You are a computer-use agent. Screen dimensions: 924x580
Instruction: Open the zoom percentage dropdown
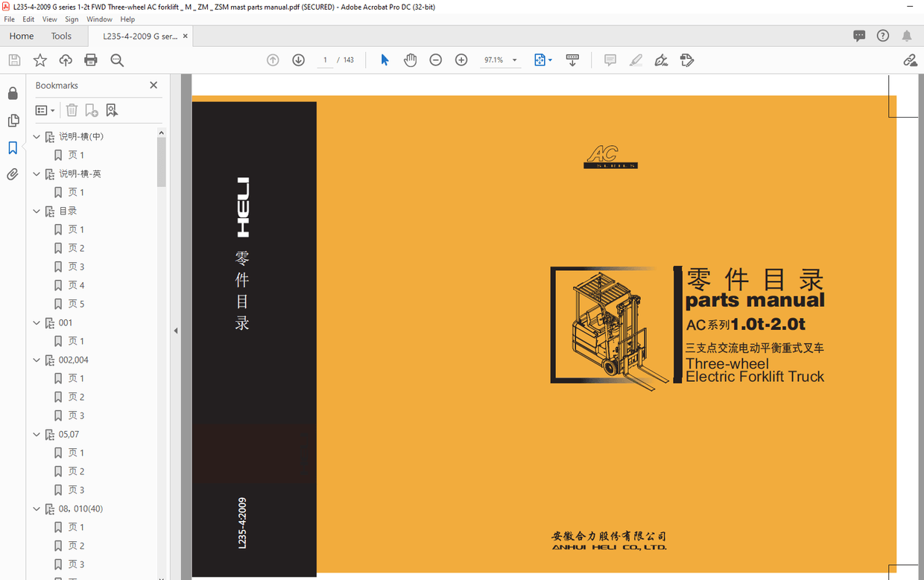(x=514, y=60)
